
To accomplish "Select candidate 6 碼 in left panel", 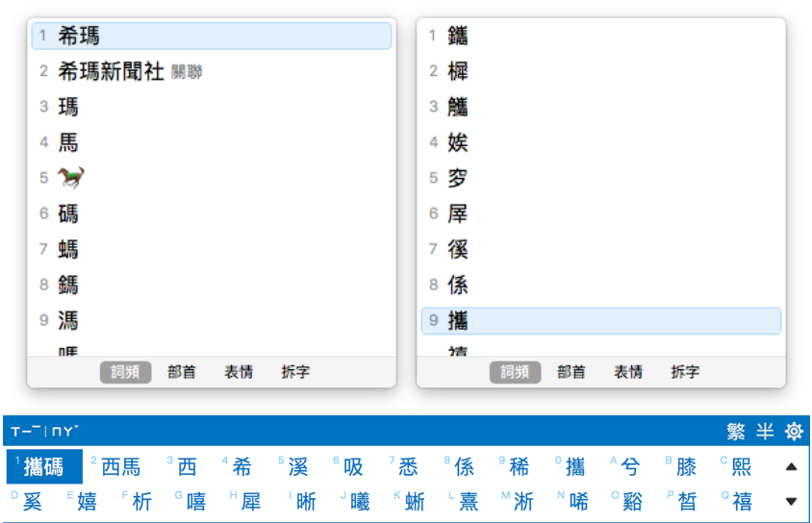I will pos(212,213).
